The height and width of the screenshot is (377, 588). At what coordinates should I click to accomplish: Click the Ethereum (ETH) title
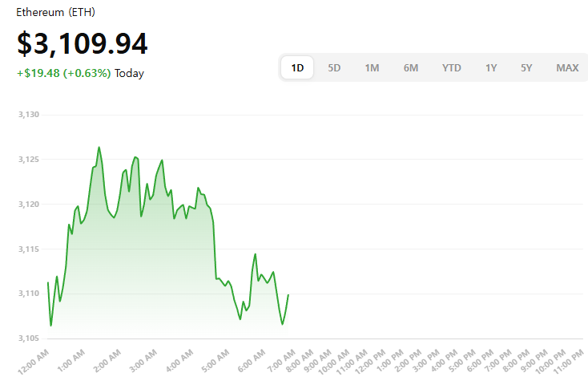tap(55, 14)
